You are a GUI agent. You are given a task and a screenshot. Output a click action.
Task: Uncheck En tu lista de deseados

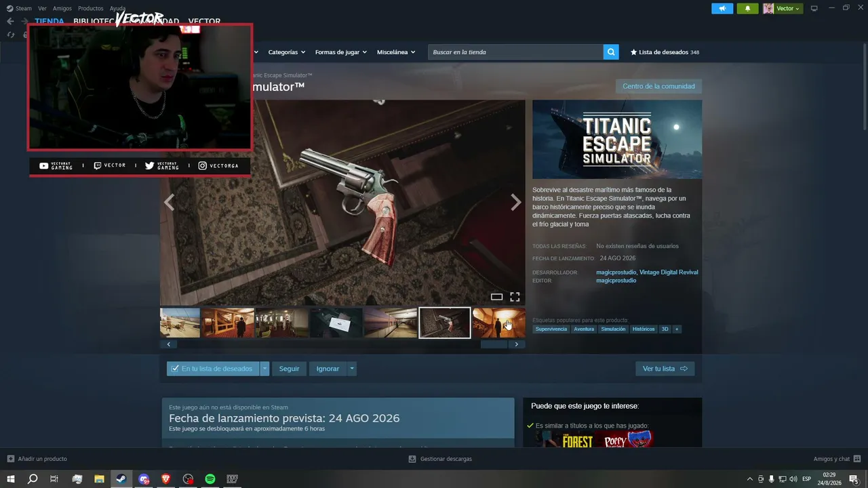(214, 369)
